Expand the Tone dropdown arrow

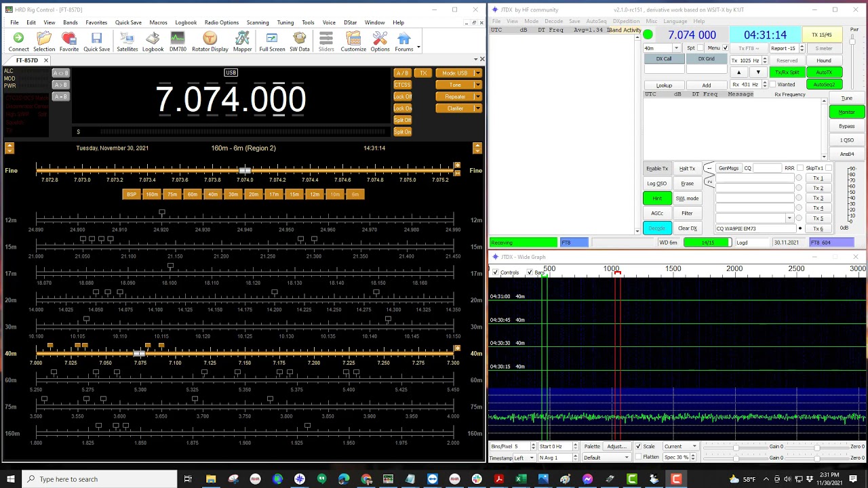[478, 85]
